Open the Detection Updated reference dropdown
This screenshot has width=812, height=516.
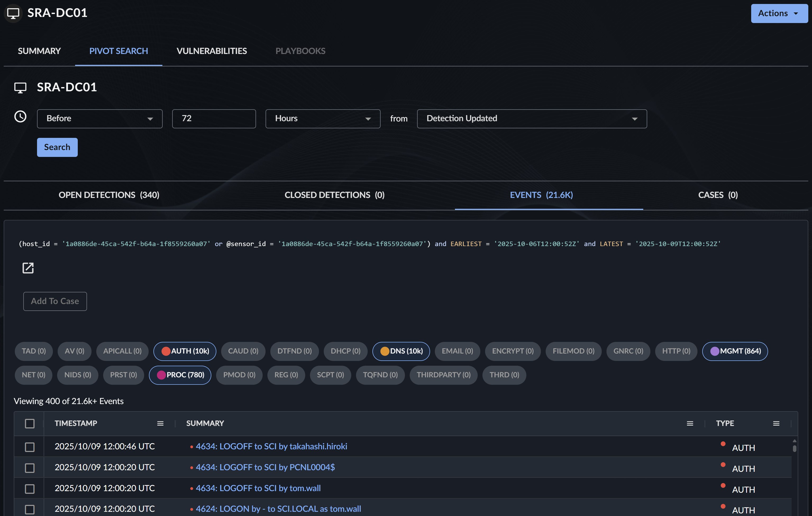tap(531, 118)
